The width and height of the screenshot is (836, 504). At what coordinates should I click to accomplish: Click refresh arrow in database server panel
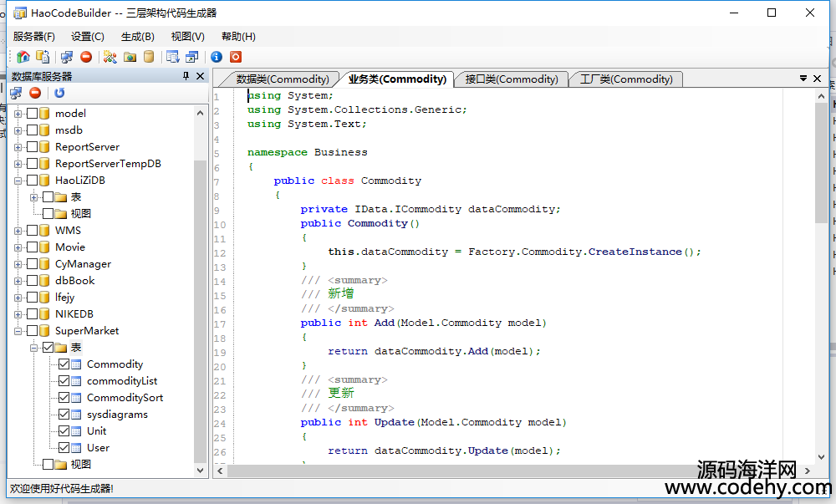point(59,93)
